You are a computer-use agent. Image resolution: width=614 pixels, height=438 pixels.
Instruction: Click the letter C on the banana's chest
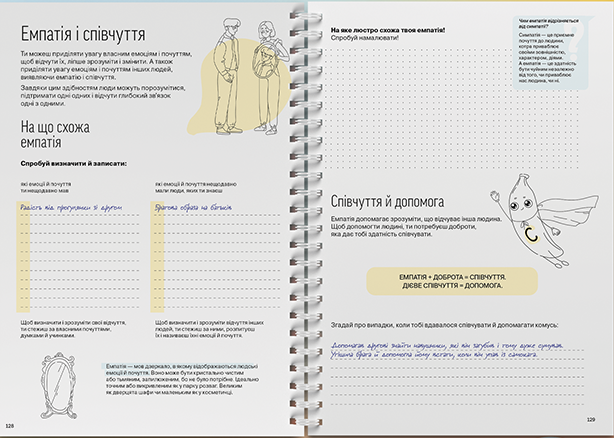tap(532, 235)
